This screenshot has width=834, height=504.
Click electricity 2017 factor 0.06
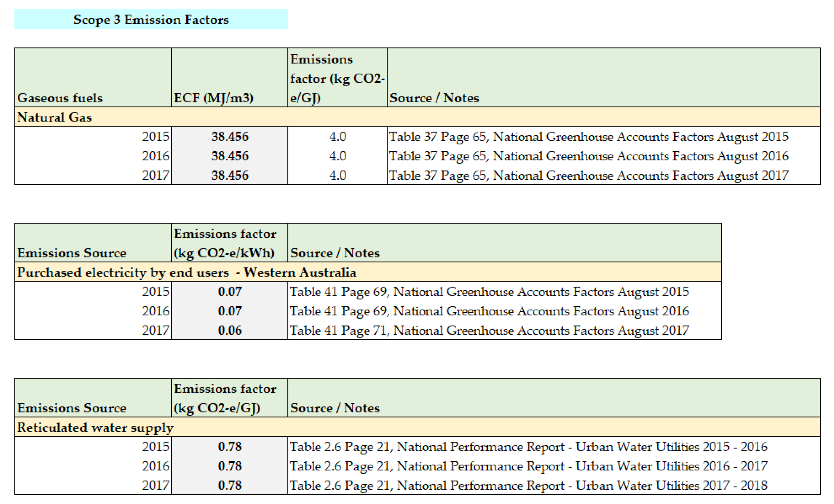[x=230, y=330]
